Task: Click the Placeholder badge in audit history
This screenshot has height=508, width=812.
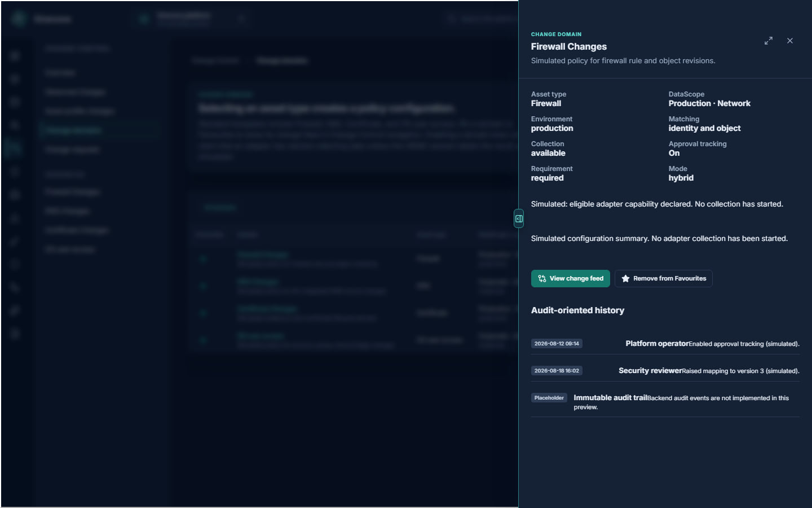Action: click(549, 397)
